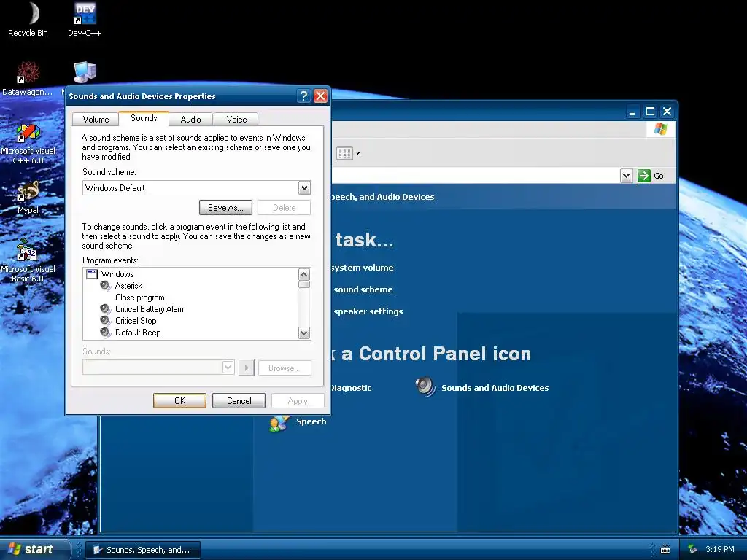The image size is (747, 560).
Task: Open Recycle Bin desktop icon
Action: [x=28, y=20]
